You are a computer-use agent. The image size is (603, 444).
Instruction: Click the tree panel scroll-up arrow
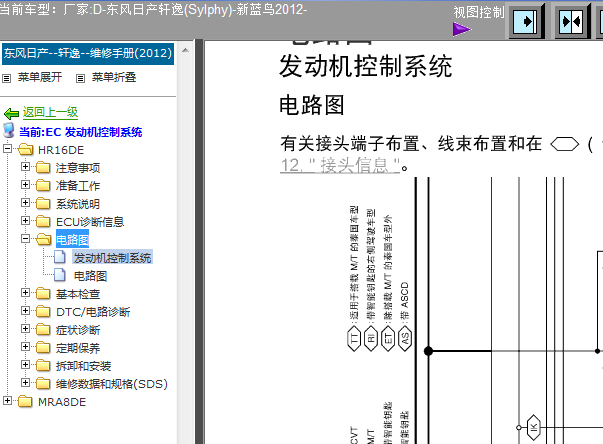[185, 50]
